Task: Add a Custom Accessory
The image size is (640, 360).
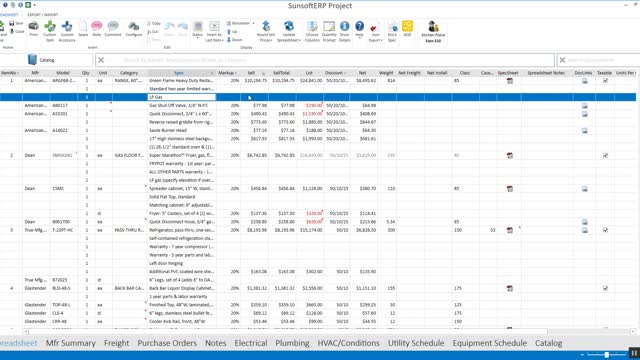Action: 67,31
